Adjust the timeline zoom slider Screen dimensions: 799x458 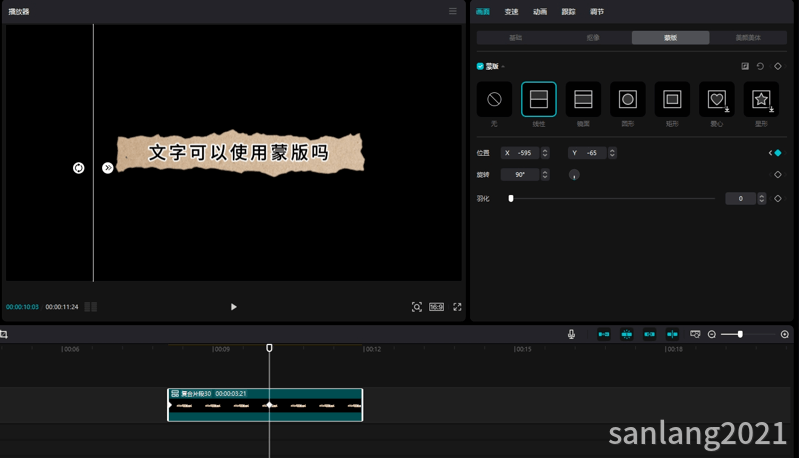[740, 334]
